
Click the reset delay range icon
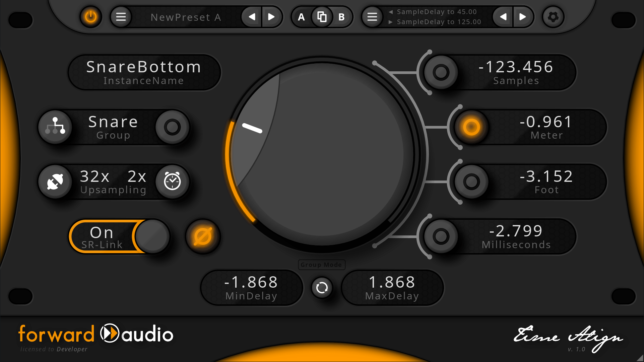coord(322,287)
